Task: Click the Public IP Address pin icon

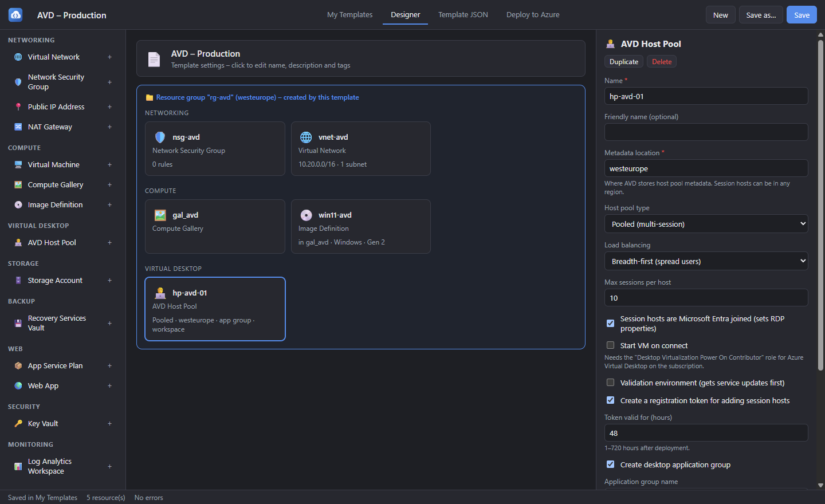Action: click(18, 107)
